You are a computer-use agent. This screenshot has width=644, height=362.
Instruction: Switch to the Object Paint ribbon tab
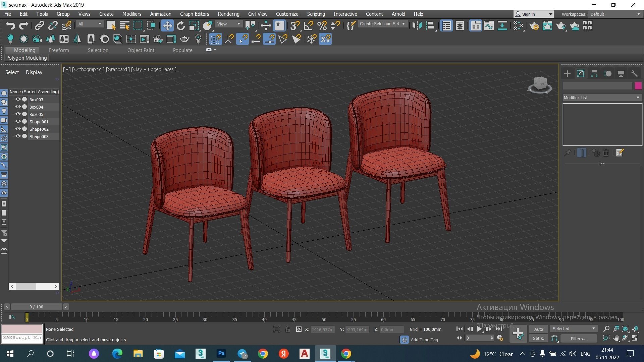[141, 50]
